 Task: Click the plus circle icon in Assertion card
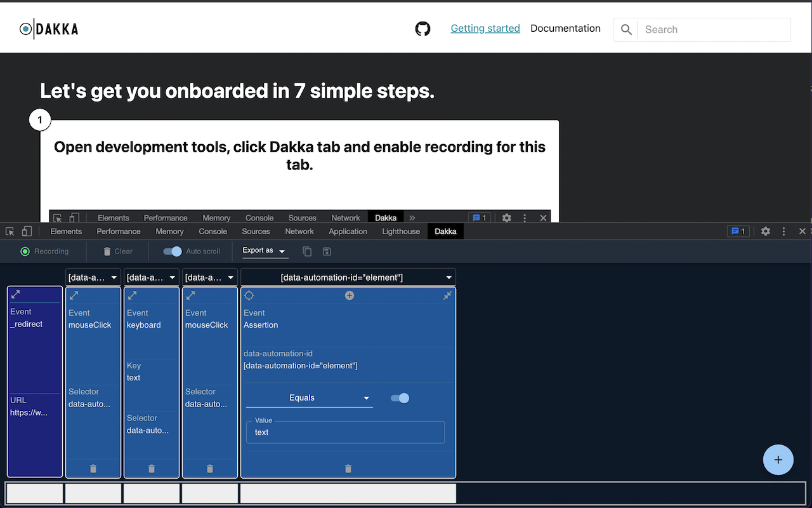pos(349,296)
